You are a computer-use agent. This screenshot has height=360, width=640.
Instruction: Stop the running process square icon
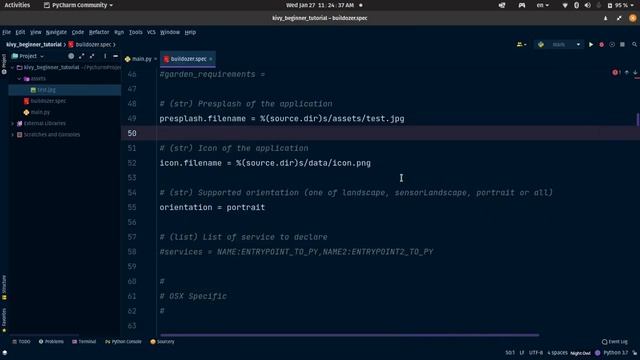click(622, 44)
